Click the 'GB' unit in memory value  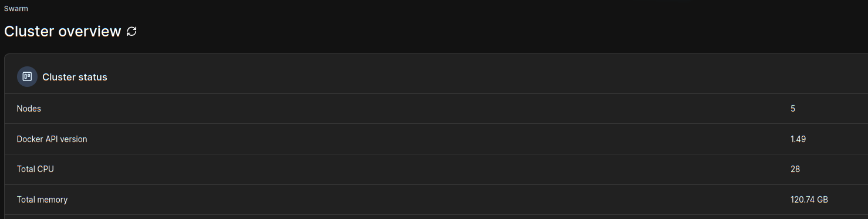822,200
